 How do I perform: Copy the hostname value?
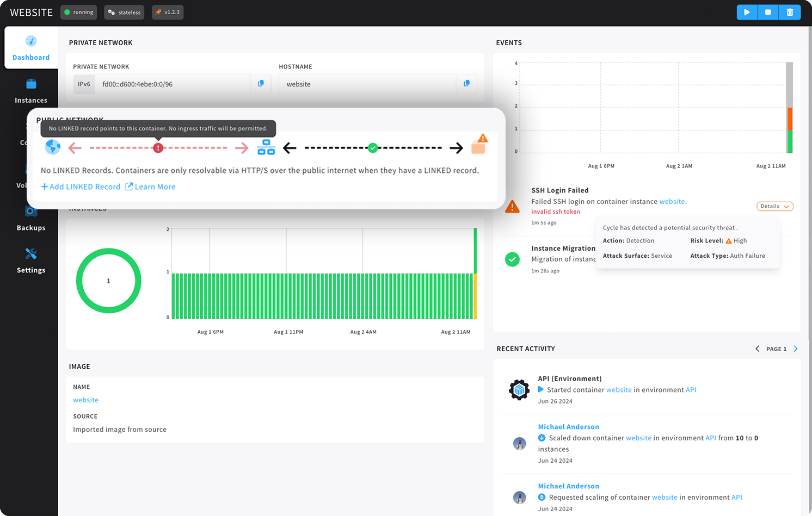pos(466,84)
